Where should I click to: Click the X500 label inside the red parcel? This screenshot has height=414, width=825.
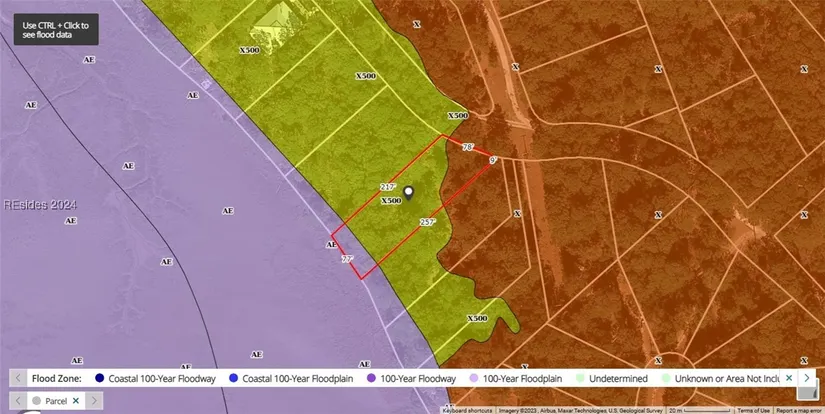(x=391, y=200)
